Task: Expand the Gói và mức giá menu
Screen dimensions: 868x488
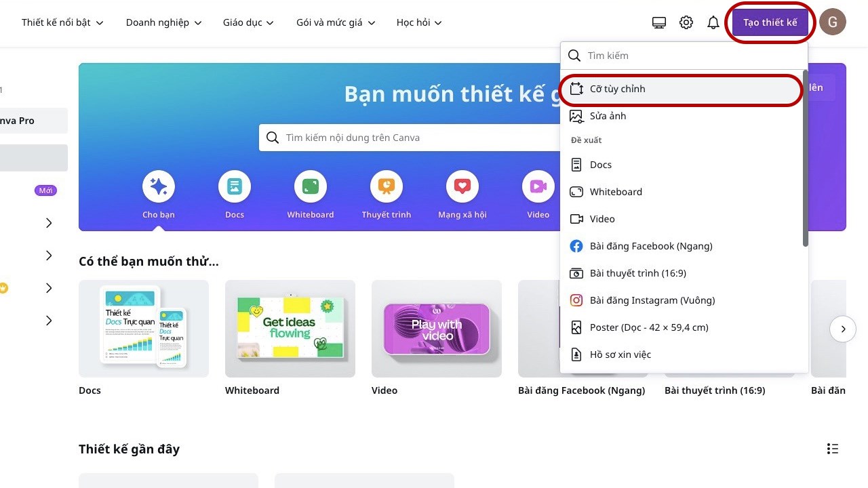Action: pos(336,22)
